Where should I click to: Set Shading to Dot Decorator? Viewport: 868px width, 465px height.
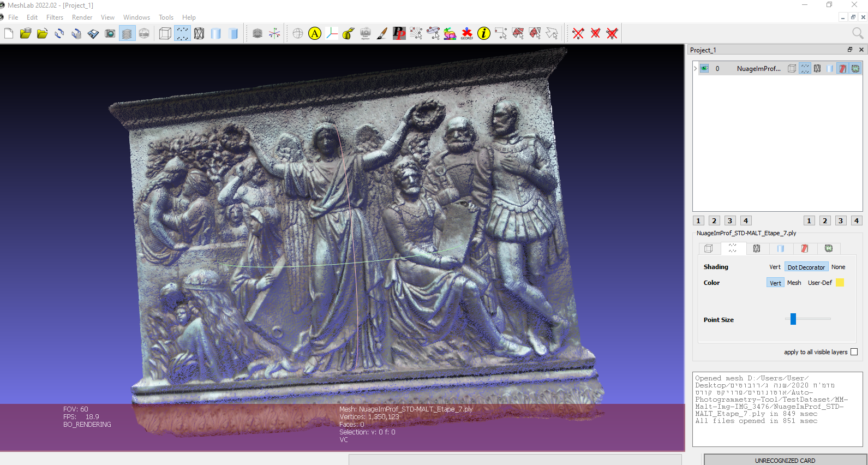[x=806, y=267]
